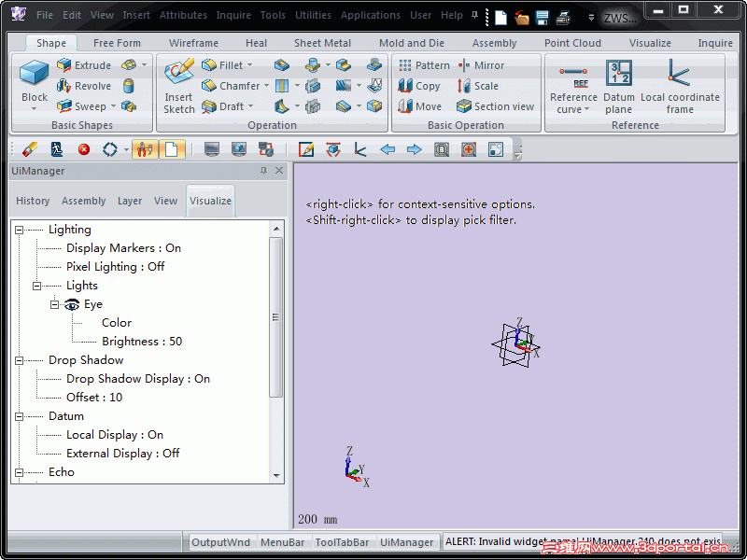Viewport: 747px width, 560px height.
Task: Click the Scale tool
Action: point(478,86)
